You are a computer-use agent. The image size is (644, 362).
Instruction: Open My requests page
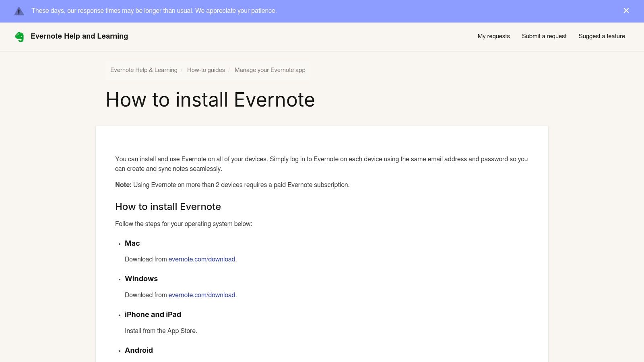[493, 36]
